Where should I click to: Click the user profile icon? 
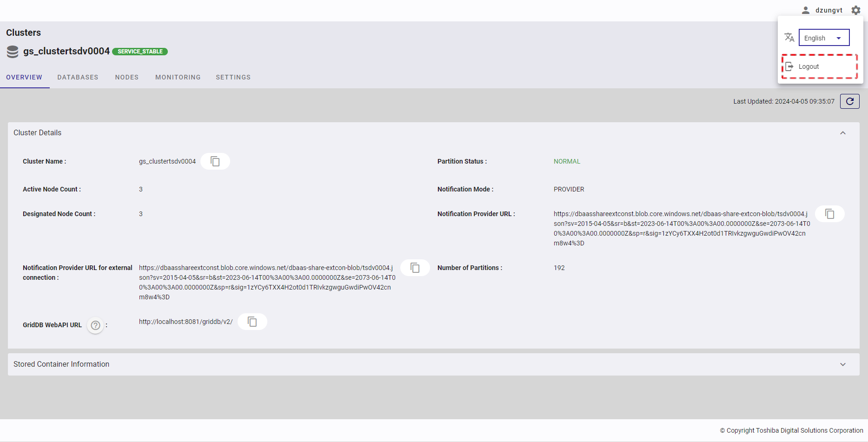point(806,10)
